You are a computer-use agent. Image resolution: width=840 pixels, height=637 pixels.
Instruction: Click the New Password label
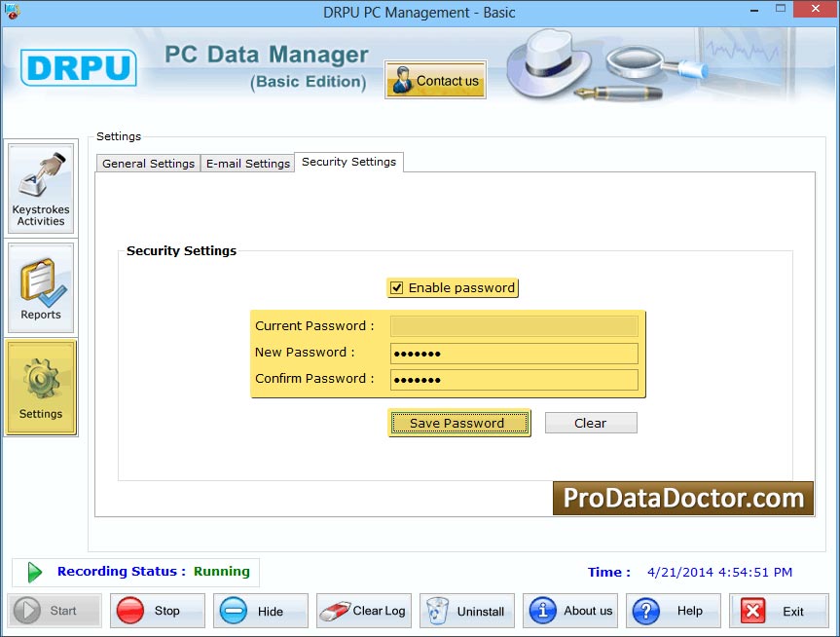tap(305, 353)
